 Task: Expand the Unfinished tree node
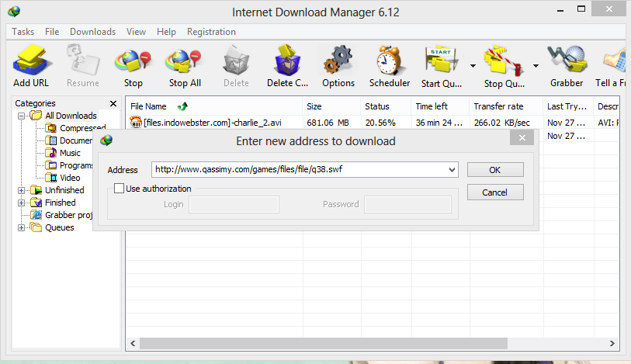click(21, 190)
